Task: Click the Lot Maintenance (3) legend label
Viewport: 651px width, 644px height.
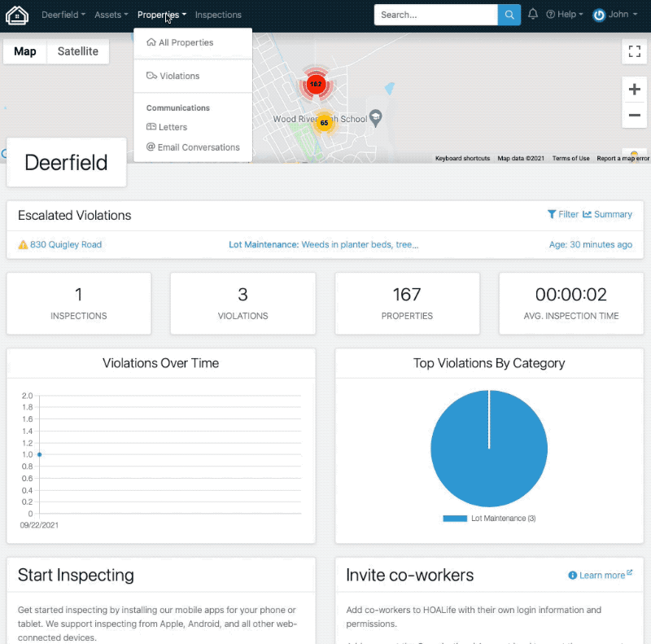Action: click(503, 519)
